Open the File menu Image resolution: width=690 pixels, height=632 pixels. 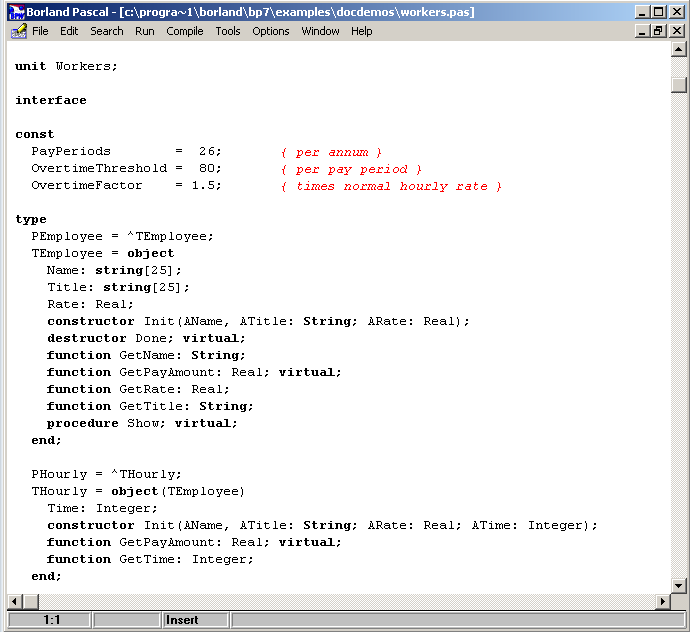[x=40, y=31]
